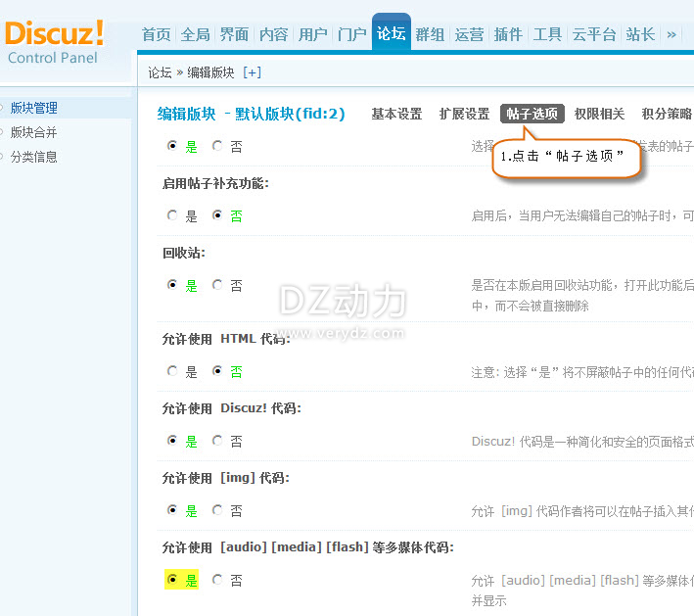Select 是 for 启用帖子补充功能

click(x=172, y=215)
